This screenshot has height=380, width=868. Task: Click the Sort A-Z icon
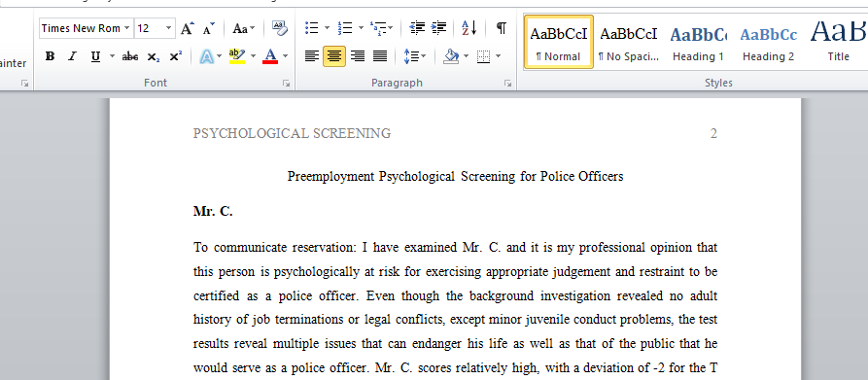[469, 27]
